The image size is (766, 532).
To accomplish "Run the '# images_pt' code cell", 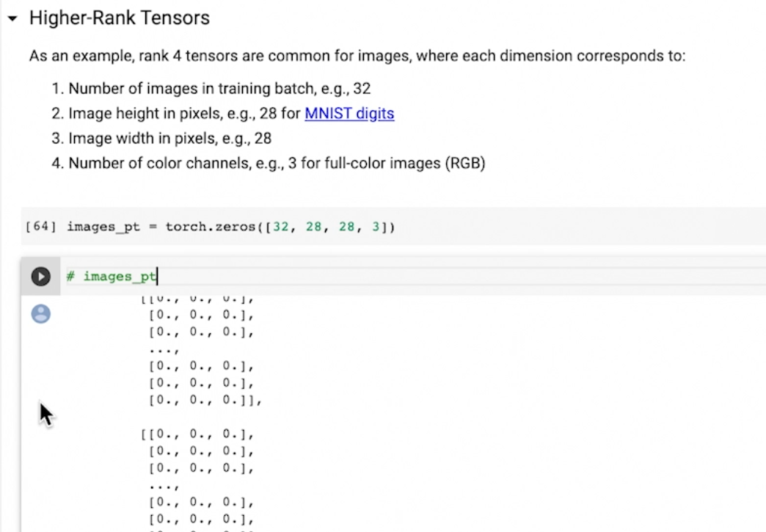I will click(40, 277).
